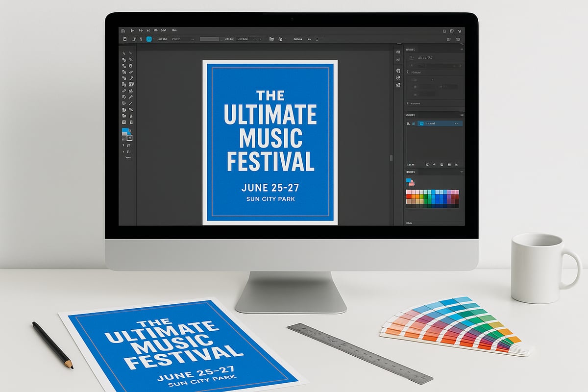Open the dropdown arrow beside the blue circle icon
The height and width of the screenshot is (392, 588).
pyautogui.click(x=154, y=39)
